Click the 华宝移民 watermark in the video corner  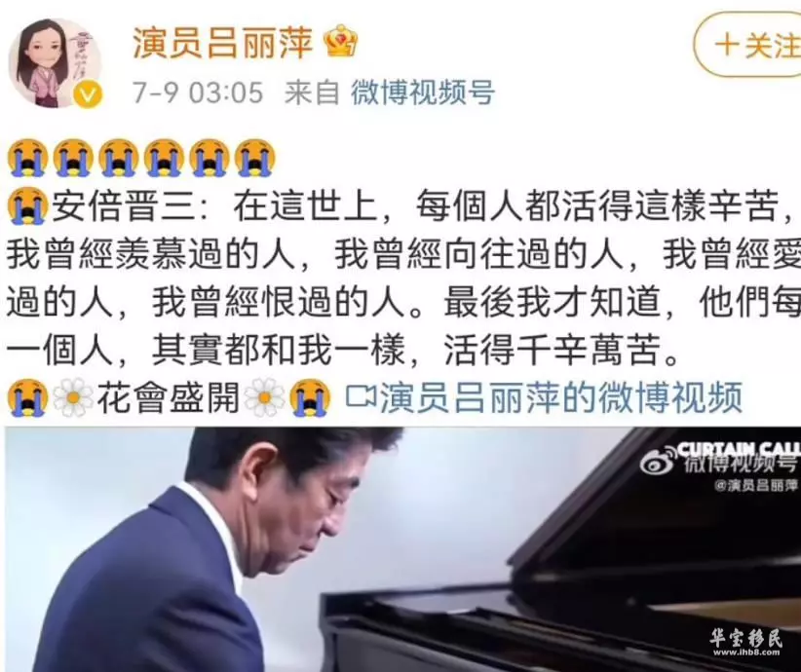tap(745, 642)
